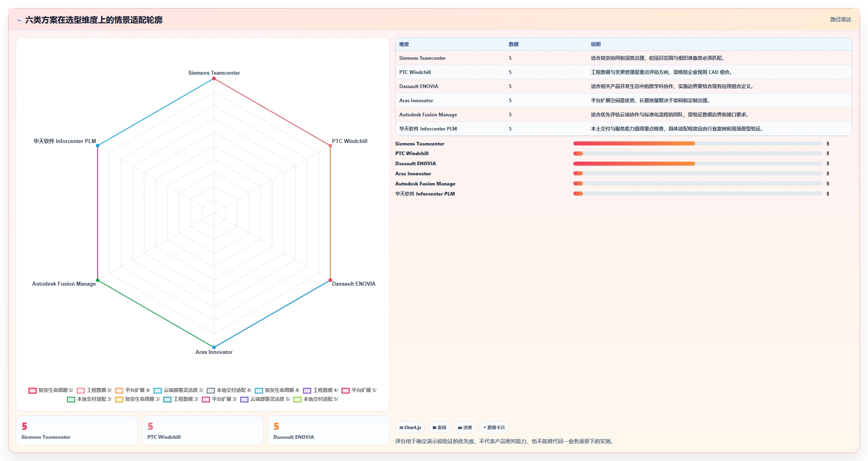The width and height of the screenshot is (868, 461).
Task: Click the Autodesk Fusion Manage radar axis label
Action: (x=64, y=284)
